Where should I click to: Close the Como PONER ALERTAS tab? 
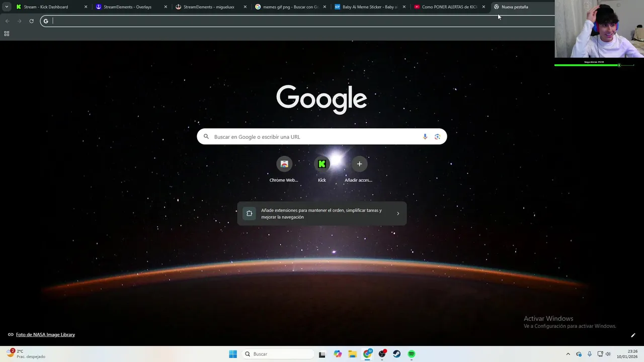[484, 7]
